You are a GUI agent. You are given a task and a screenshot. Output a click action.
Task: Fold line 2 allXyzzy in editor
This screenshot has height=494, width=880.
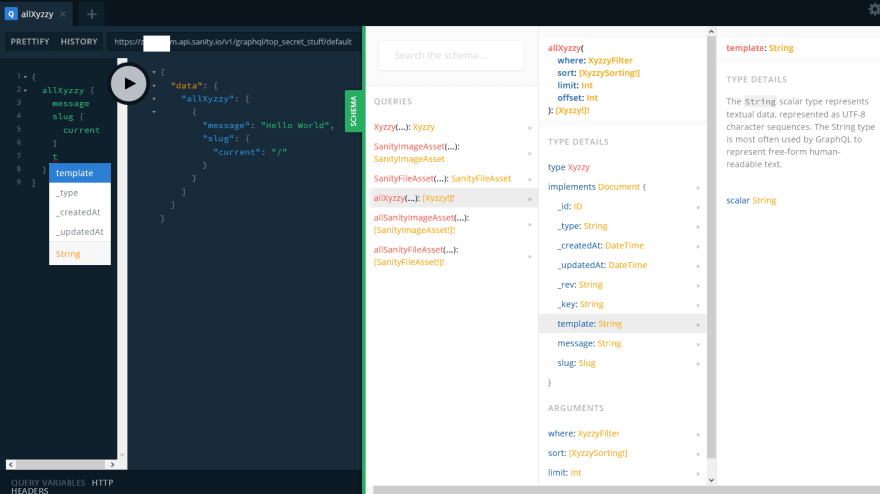[25, 90]
